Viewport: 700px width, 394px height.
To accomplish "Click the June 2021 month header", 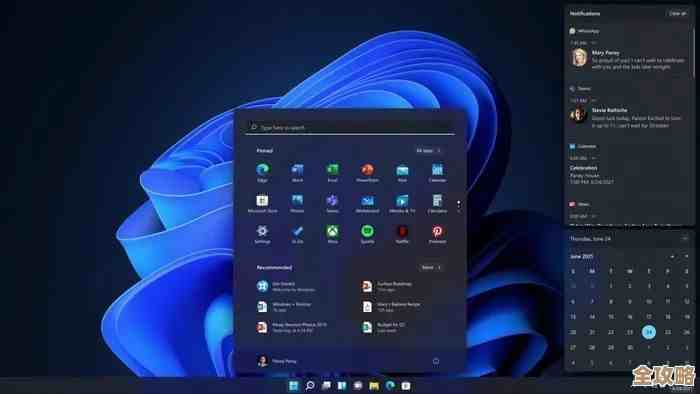I will [581, 257].
